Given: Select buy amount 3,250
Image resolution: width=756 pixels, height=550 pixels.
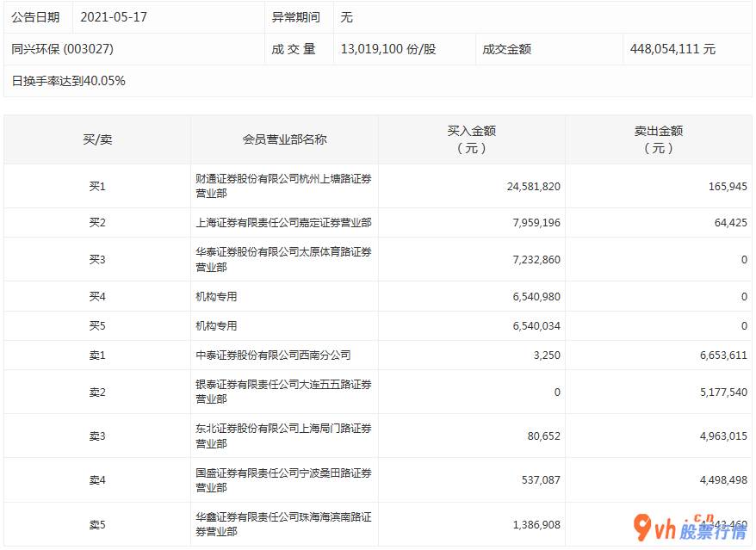Looking at the screenshot, I should coord(547,355).
